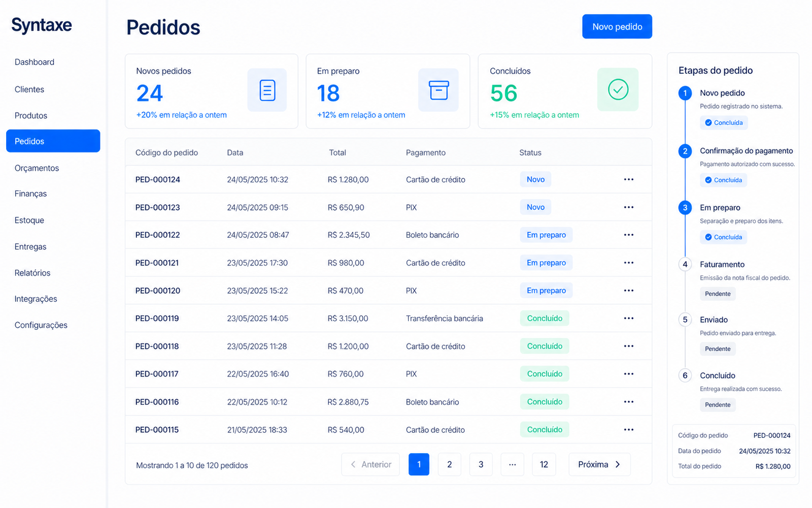Go to page 3 in pagination
812x508 pixels.
coord(481,464)
